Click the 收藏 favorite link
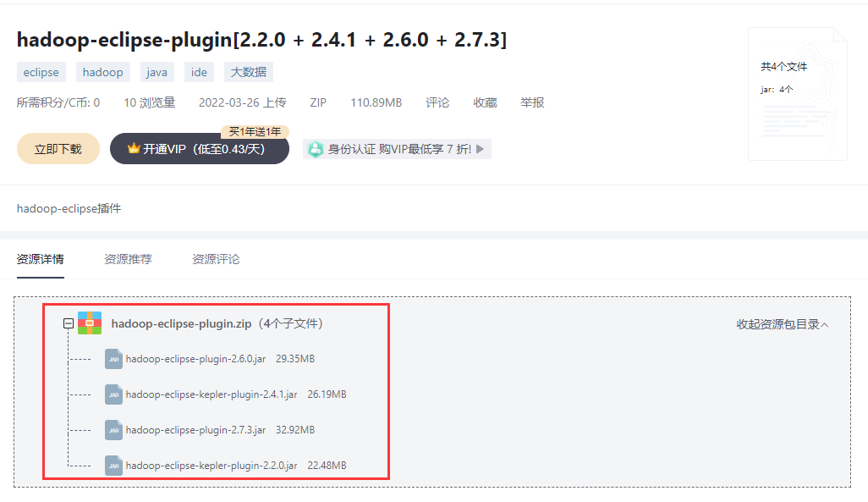The image size is (868, 502). [x=485, y=102]
